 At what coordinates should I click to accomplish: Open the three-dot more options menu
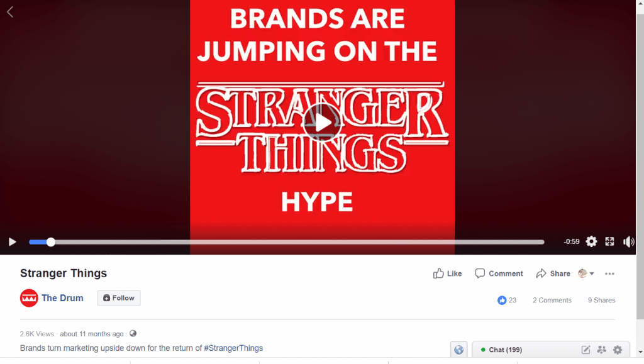tap(609, 273)
